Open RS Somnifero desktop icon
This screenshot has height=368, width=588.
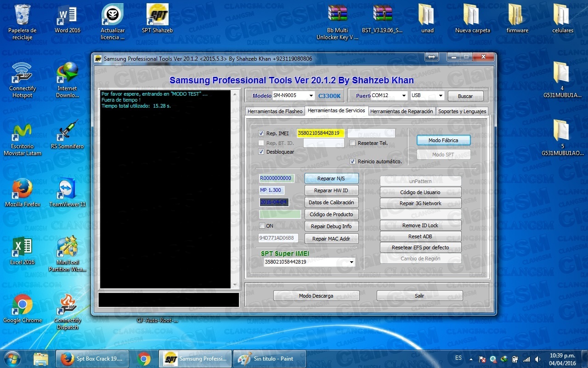68,134
